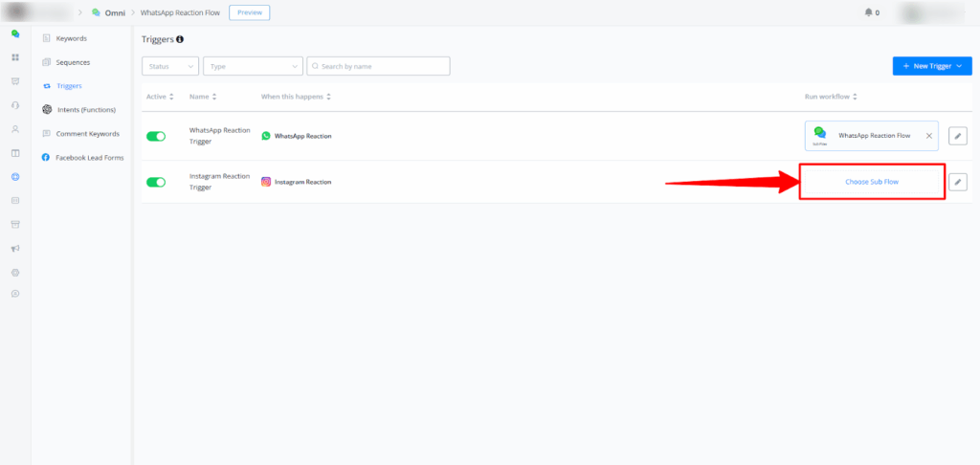The image size is (980, 465).
Task: Click the notification bell icon
Action: point(869,12)
